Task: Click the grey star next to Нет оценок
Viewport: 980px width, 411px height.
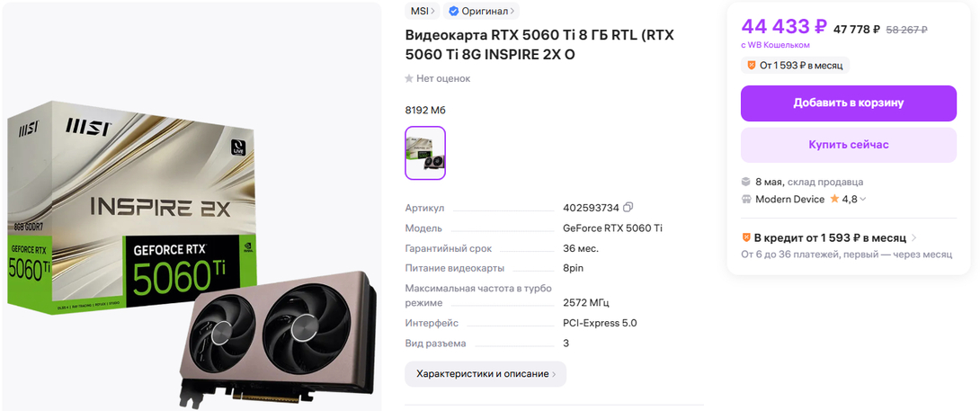Action: click(409, 79)
